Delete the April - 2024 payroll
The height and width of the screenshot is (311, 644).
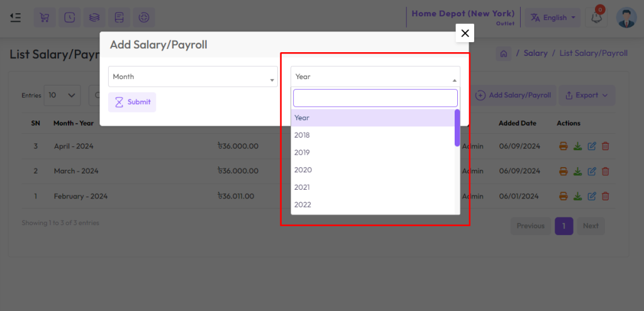(x=605, y=146)
